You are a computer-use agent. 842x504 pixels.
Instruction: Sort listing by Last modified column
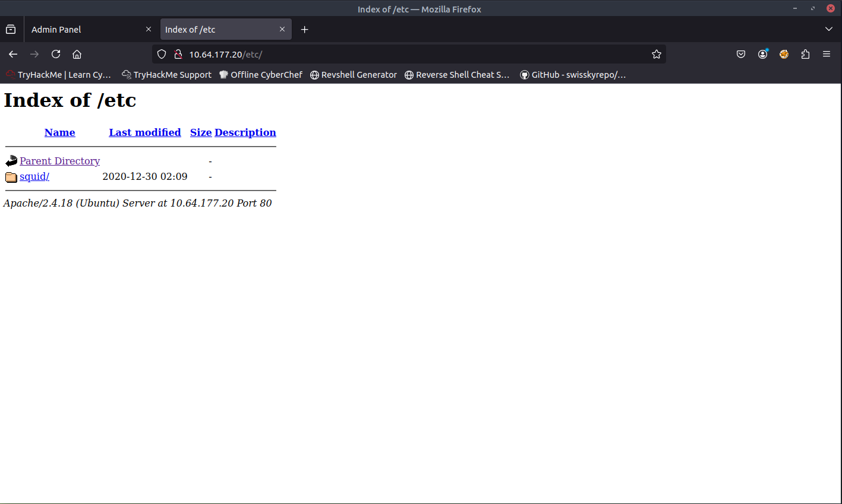pyautogui.click(x=144, y=132)
